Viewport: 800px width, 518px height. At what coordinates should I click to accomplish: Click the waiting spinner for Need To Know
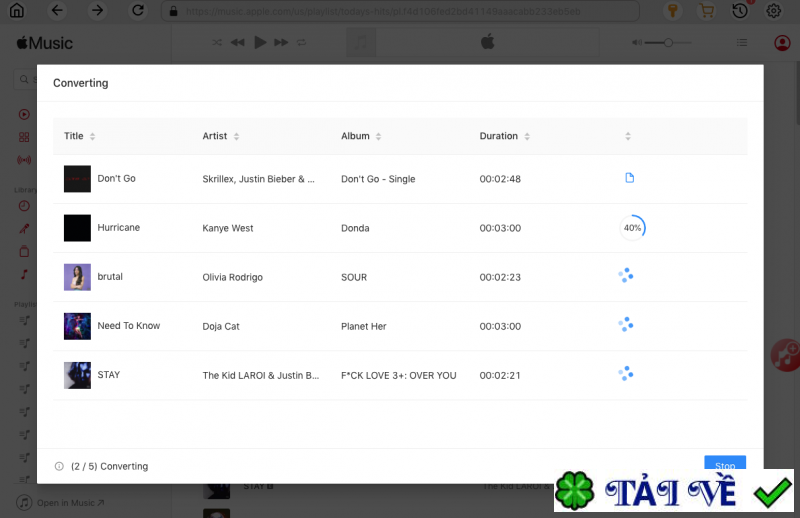(626, 325)
